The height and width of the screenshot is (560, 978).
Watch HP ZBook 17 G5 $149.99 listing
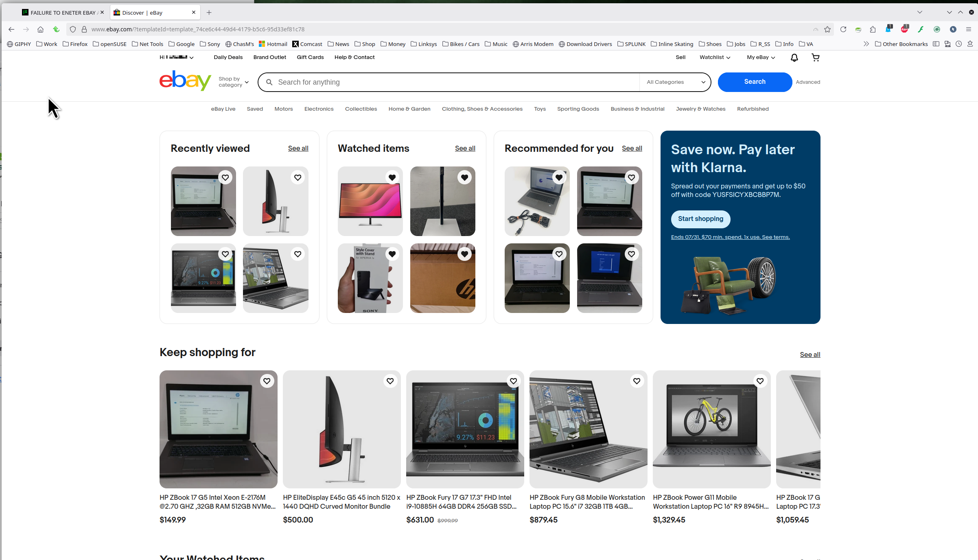tap(267, 381)
